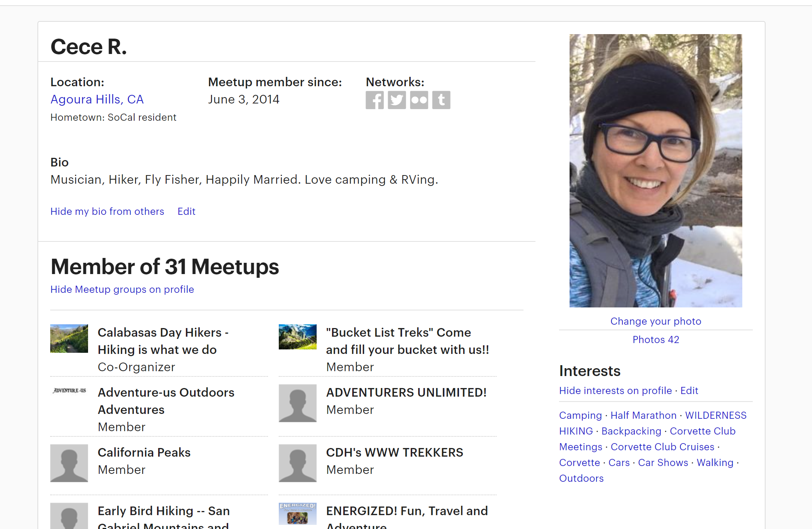812x529 pixels.
Task: Open the CDH's WWW TREKKERS avatar icon
Action: [298, 463]
